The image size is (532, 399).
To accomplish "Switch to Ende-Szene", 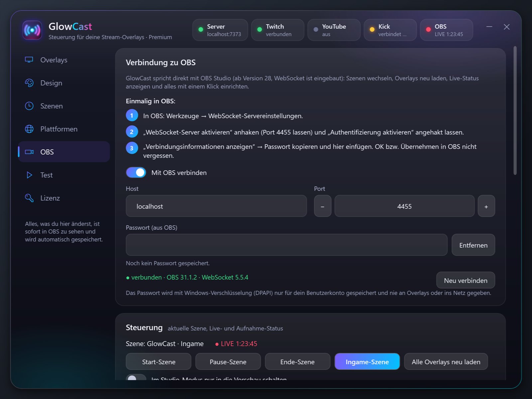I will 298,362.
